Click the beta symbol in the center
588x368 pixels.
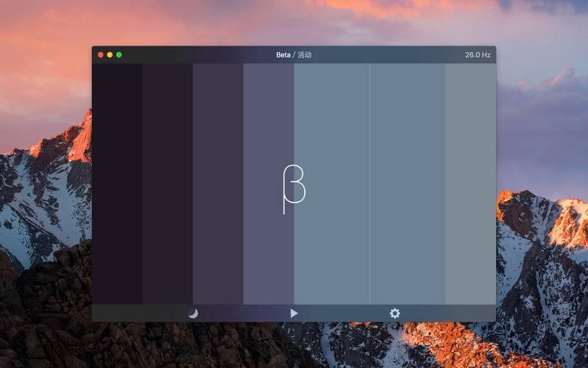pos(294,189)
